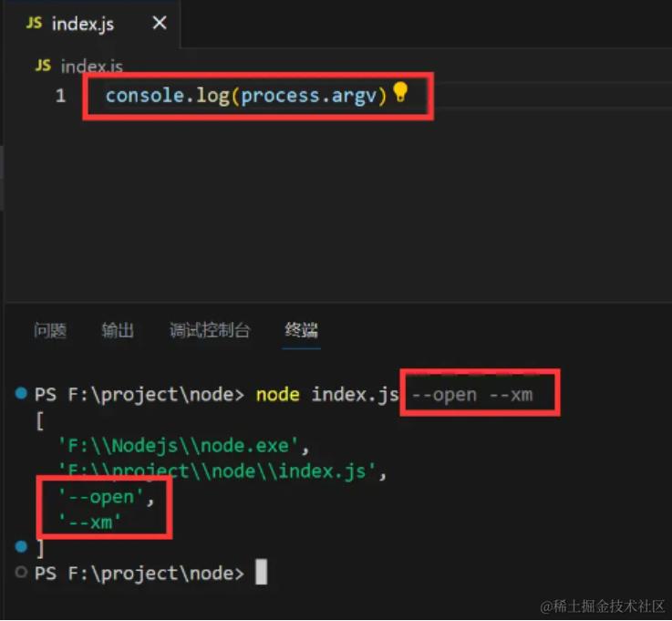The image size is (672, 621).
Task: Click the '--open' output entry
Action: (x=106, y=497)
